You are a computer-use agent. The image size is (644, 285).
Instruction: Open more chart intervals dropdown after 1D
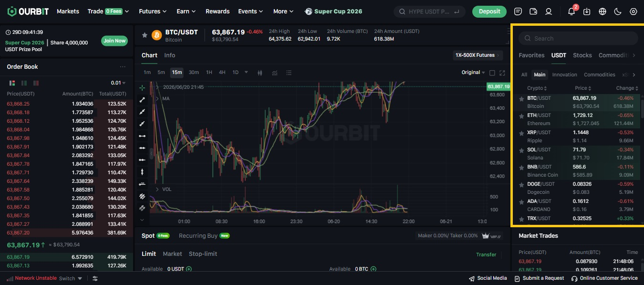246,72
